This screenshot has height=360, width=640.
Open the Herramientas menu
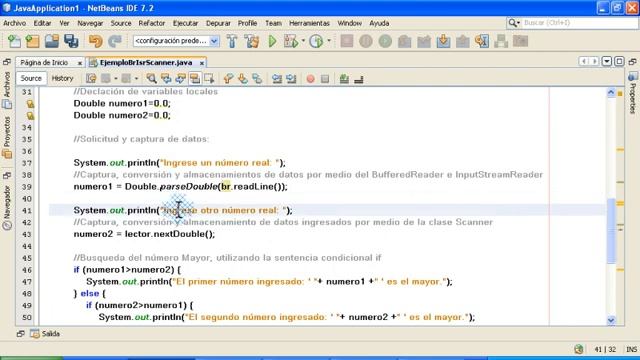pyautogui.click(x=309, y=23)
